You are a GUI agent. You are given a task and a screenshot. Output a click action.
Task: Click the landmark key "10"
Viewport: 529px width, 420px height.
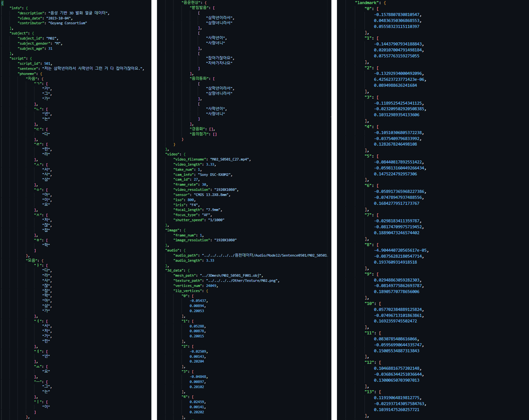(x=369, y=304)
